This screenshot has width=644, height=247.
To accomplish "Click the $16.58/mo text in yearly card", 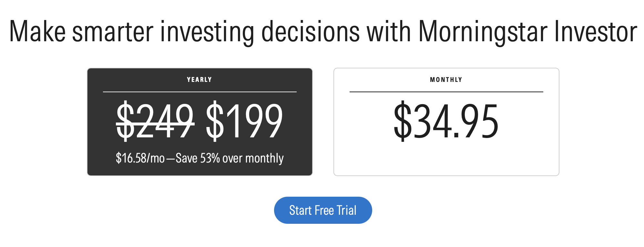I will [140, 158].
